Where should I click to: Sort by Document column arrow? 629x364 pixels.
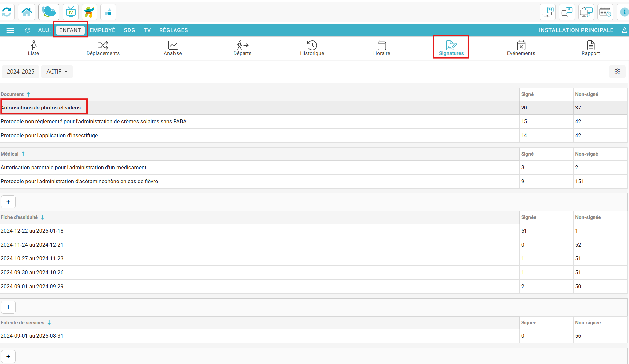(x=28, y=94)
